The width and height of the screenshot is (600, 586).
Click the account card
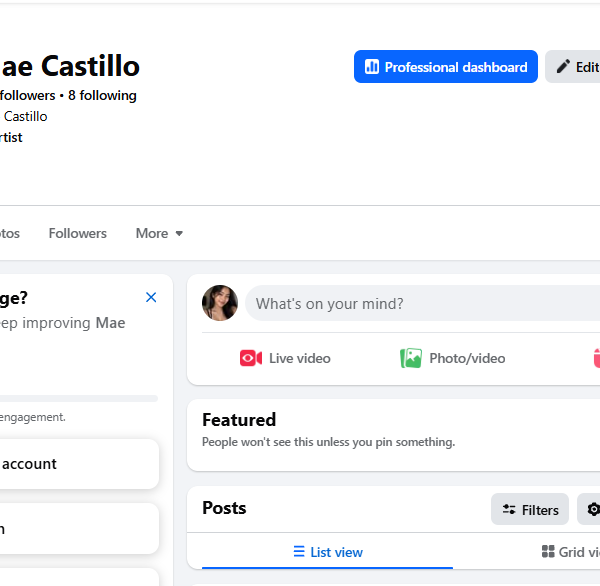coord(79,464)
